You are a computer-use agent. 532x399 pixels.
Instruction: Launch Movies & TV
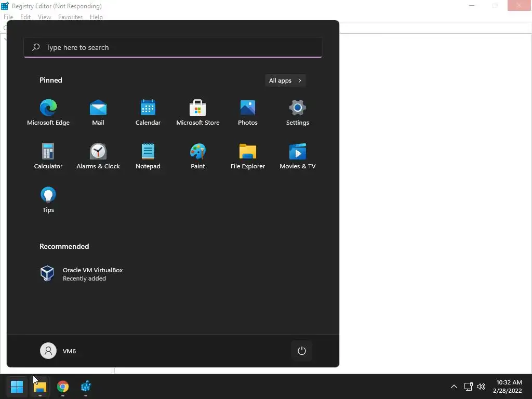click(x=298, y=156)
